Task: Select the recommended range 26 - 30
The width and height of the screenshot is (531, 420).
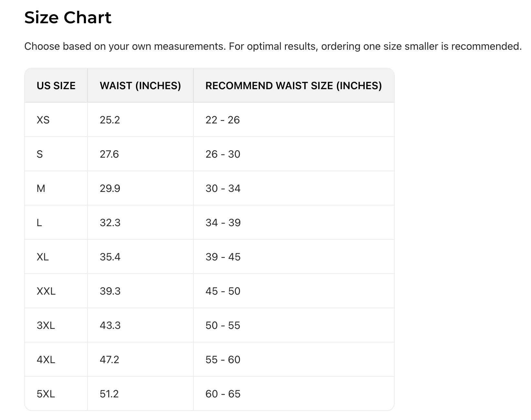Action: pos(223,154)
